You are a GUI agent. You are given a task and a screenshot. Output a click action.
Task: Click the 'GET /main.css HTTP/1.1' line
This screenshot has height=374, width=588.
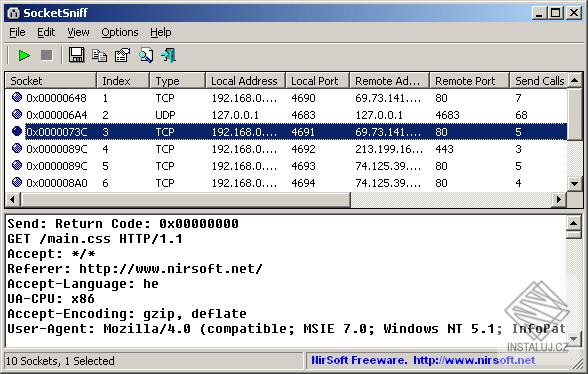(x=95, y=239)
